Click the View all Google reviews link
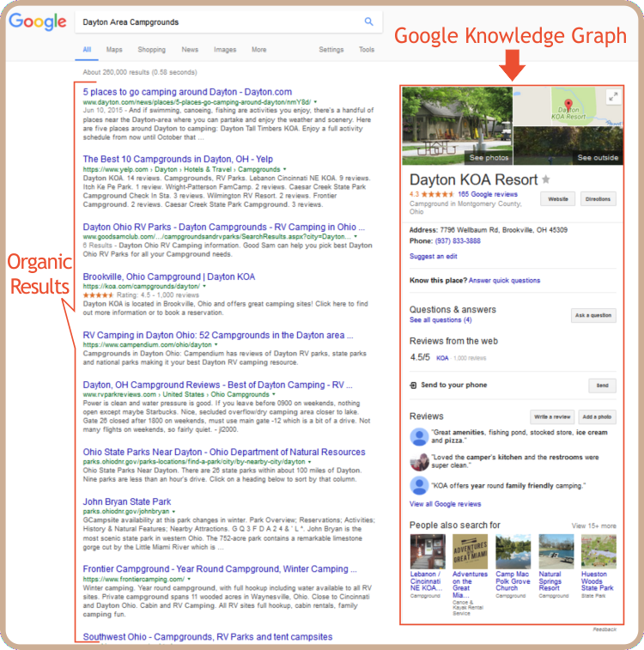Viewport: 644px width, 650px height. tap(445, 504)
